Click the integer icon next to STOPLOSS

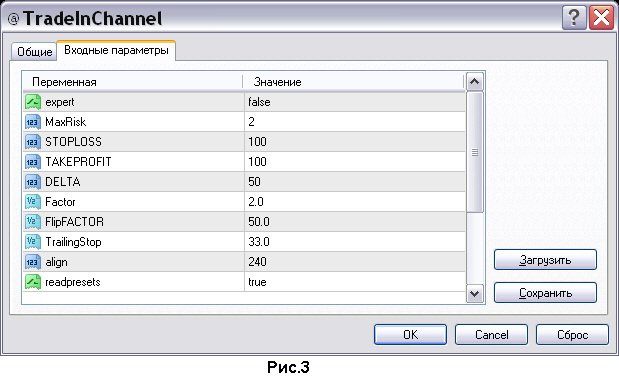[x=33, y=142]
